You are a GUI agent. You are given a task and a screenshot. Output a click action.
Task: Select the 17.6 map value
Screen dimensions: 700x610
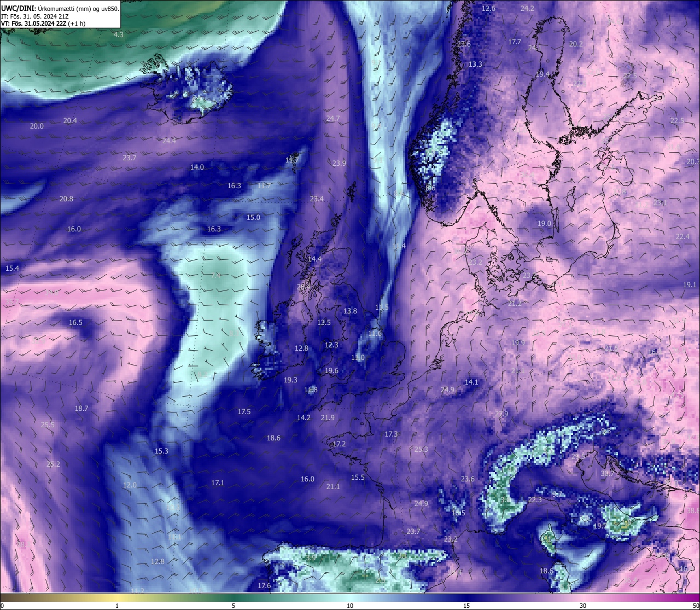point(264,585)
